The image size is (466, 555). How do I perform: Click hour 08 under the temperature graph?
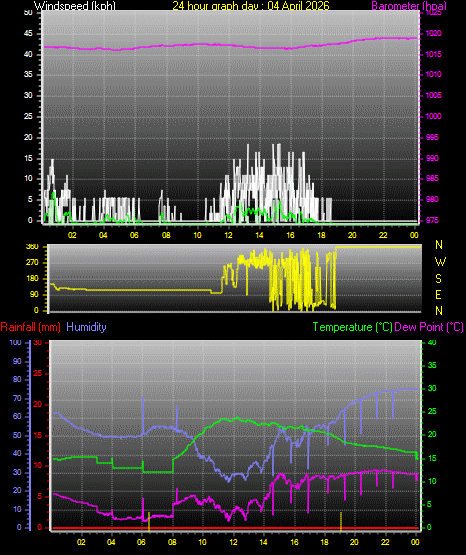pos(172,542)
